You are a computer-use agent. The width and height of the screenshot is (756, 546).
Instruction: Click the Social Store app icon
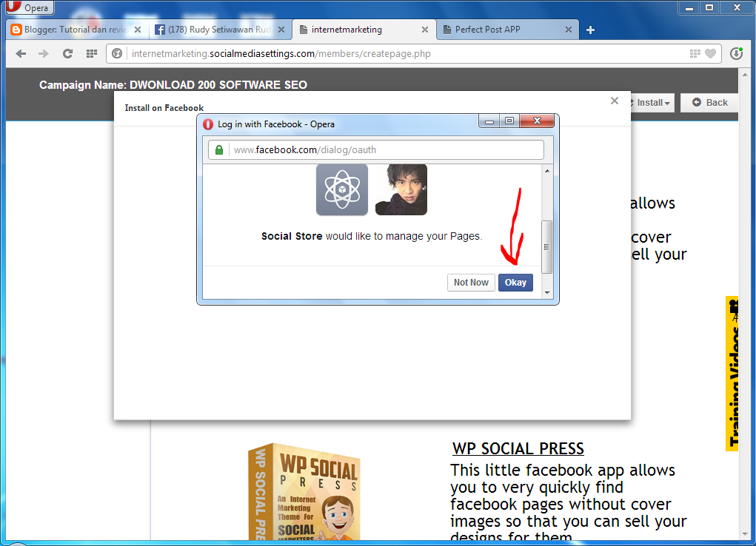point(342,189)
